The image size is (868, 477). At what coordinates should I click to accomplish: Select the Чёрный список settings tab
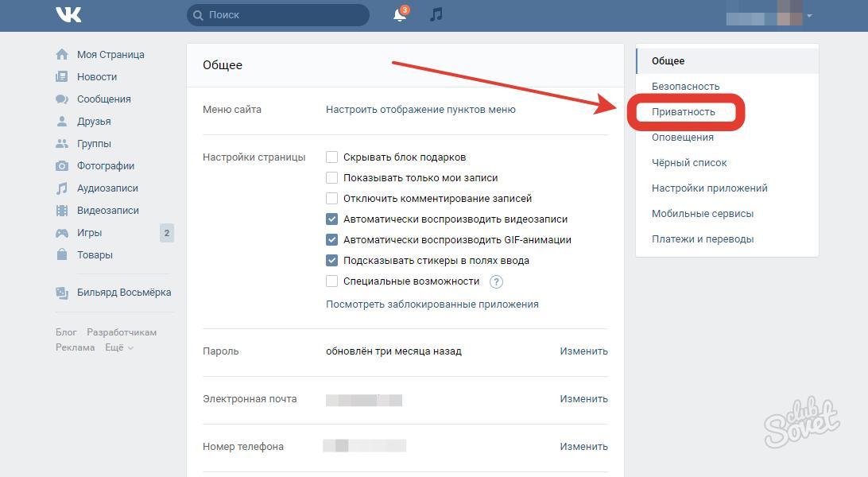(689, 163)
